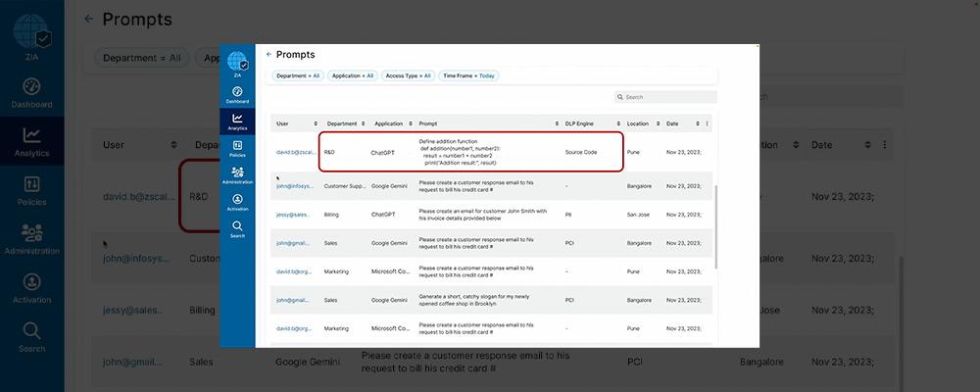The image size is (980, 392).
Task: Open Search in the popup's blue sidebar
Action: (237, 228)
